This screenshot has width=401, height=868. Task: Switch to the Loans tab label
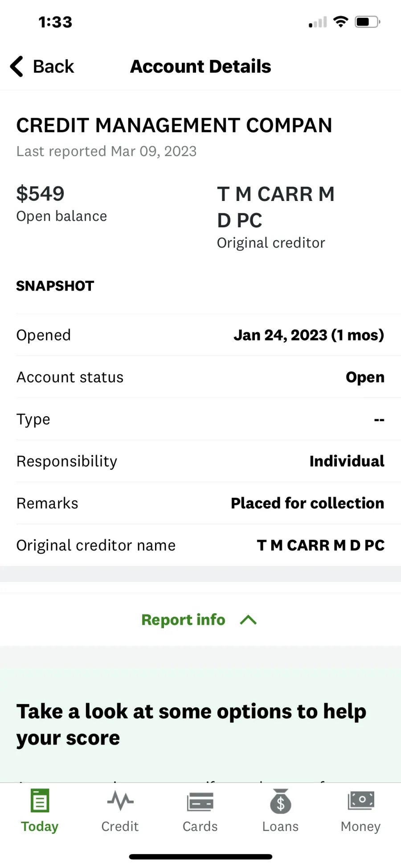coord(281,826)
